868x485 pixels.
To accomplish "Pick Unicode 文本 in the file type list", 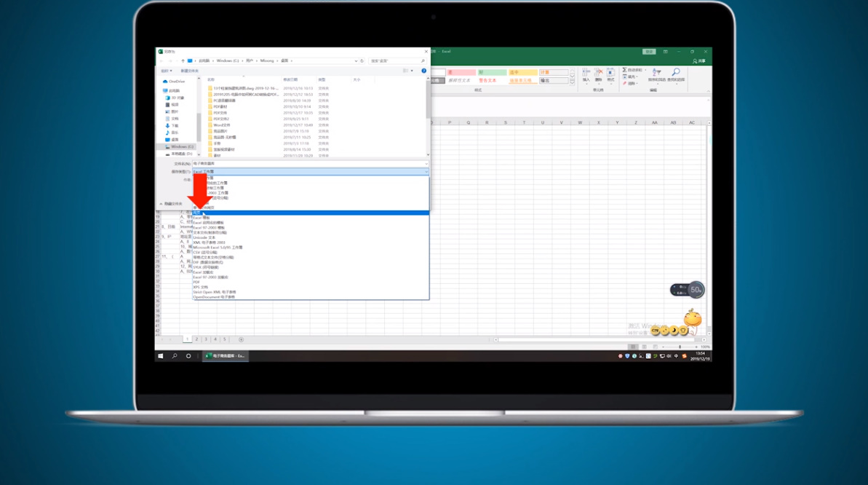I will click(x=311, y=237).
